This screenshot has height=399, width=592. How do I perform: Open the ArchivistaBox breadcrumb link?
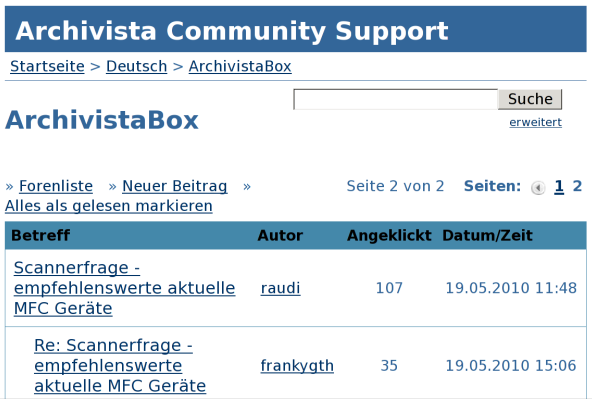tap(240, 66)
